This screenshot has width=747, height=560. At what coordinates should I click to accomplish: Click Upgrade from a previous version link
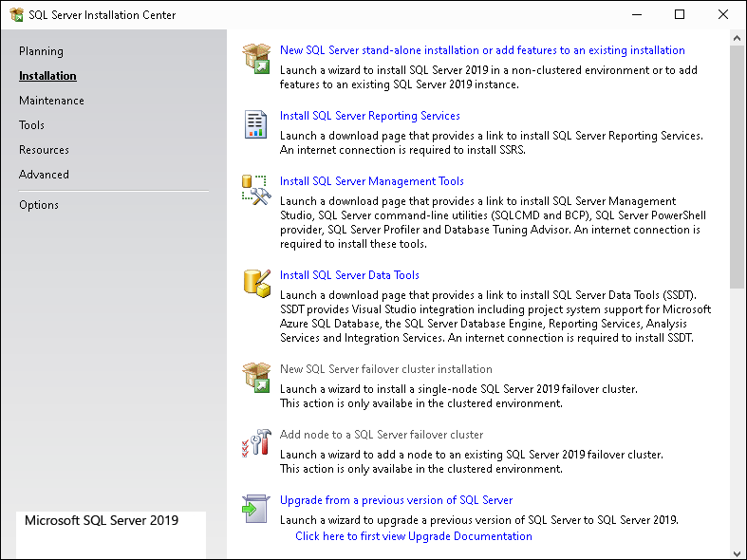point(396,500)
